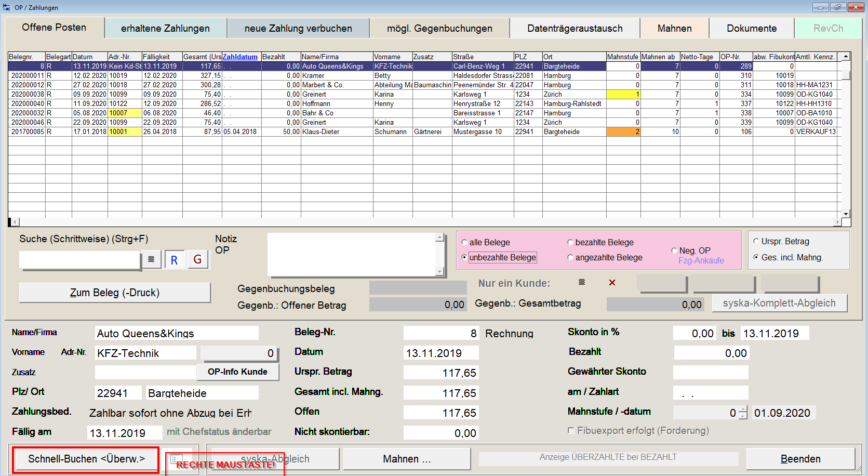Click the Beenden button
Image resolution: width=868 pixels, height=476 pixels.
pyautogui.click(x=800, y=459)
